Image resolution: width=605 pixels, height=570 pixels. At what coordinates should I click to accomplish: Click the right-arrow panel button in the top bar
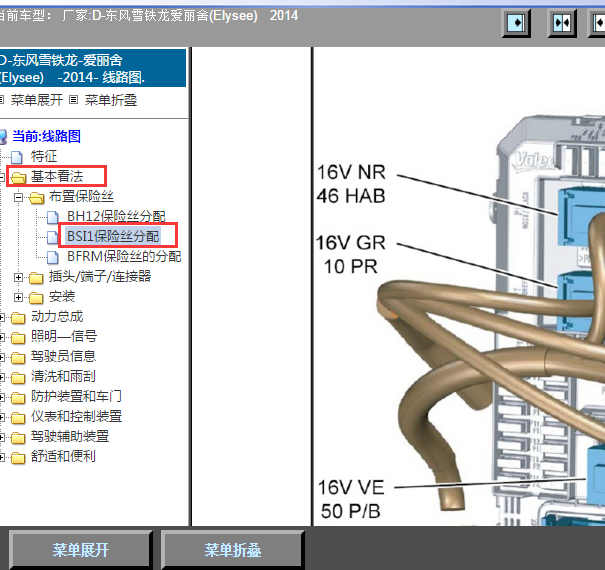(x=516, y=23)
